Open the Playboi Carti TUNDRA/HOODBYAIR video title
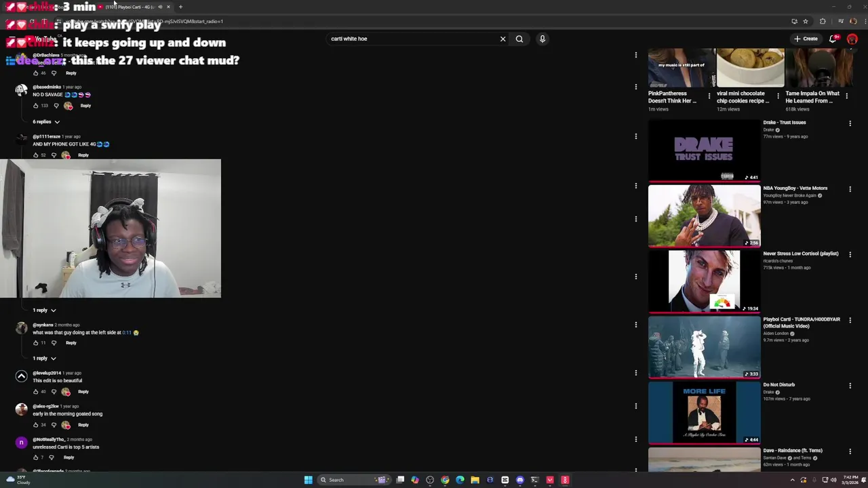Image resolution: width=868 pixels, height=488 pixels. click(802, 323)
